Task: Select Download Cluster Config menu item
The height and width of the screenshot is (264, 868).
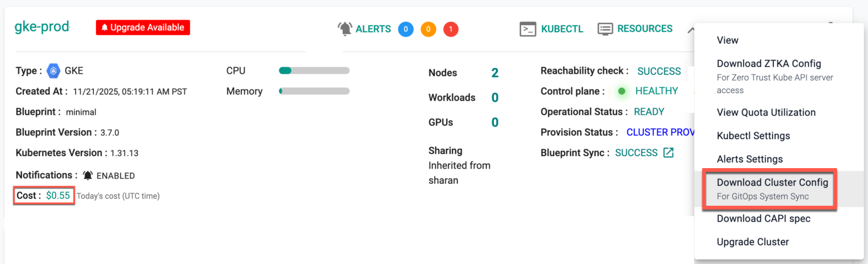Action: point(772,183)
